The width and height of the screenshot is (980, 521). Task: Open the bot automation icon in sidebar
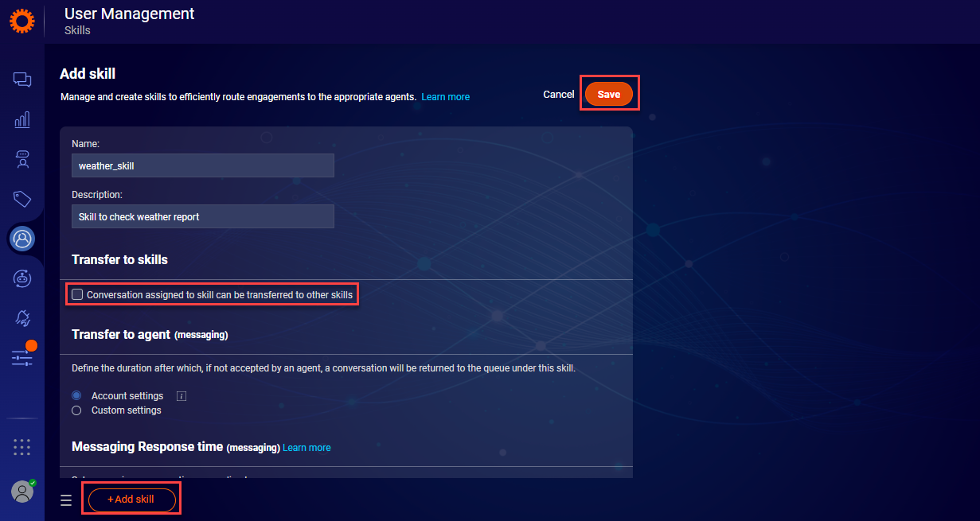click(x=22, y=278)
